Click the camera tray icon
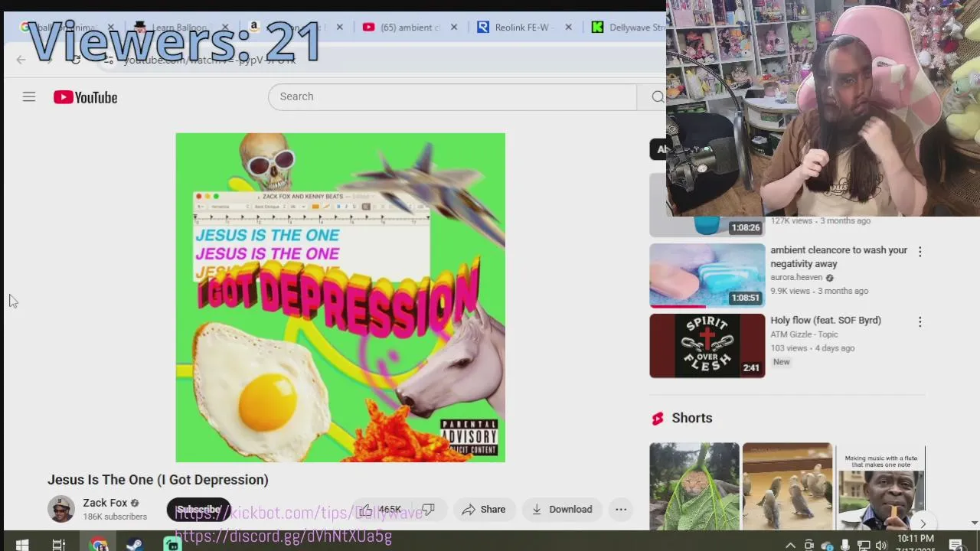 [808, 545]
